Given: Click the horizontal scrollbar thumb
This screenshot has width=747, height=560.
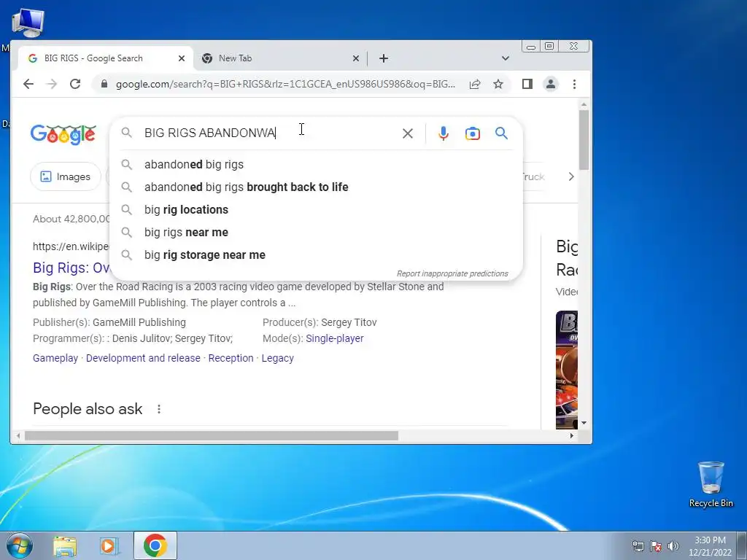Looking at the screenshot, I should coord(211,436).
